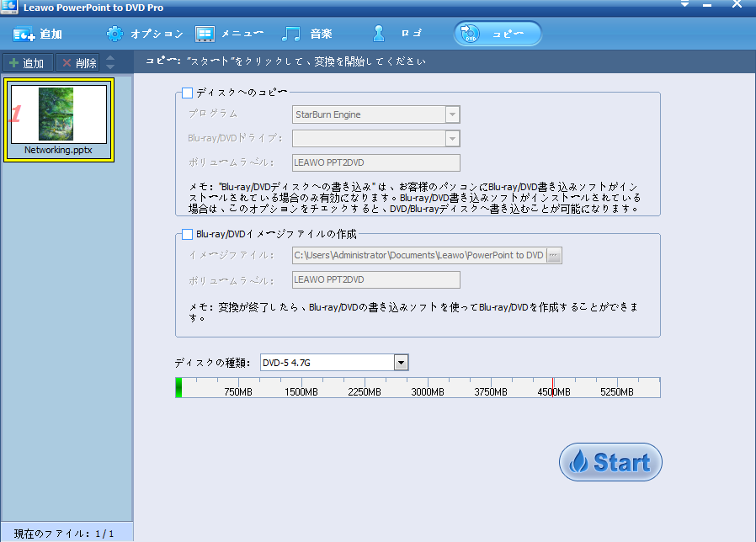
Task: Click the 4500MB mark on the capacity bar
Action: [553, 392]
